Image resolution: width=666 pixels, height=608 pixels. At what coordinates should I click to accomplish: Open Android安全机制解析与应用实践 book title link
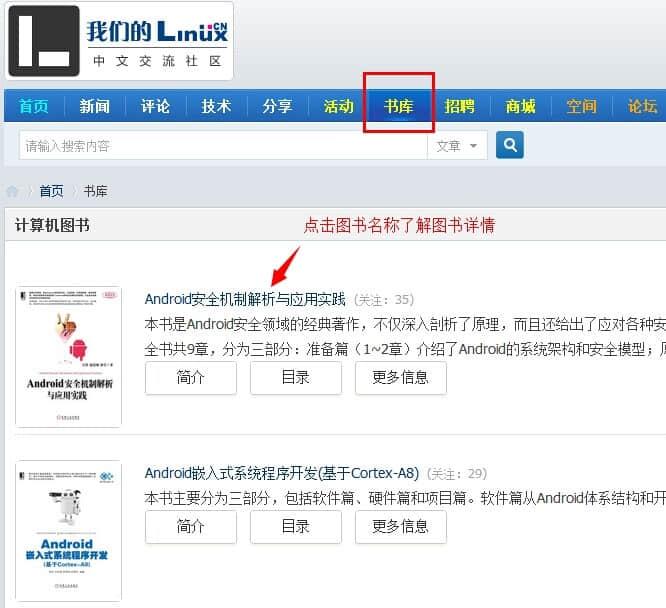[x=245, y=299]
